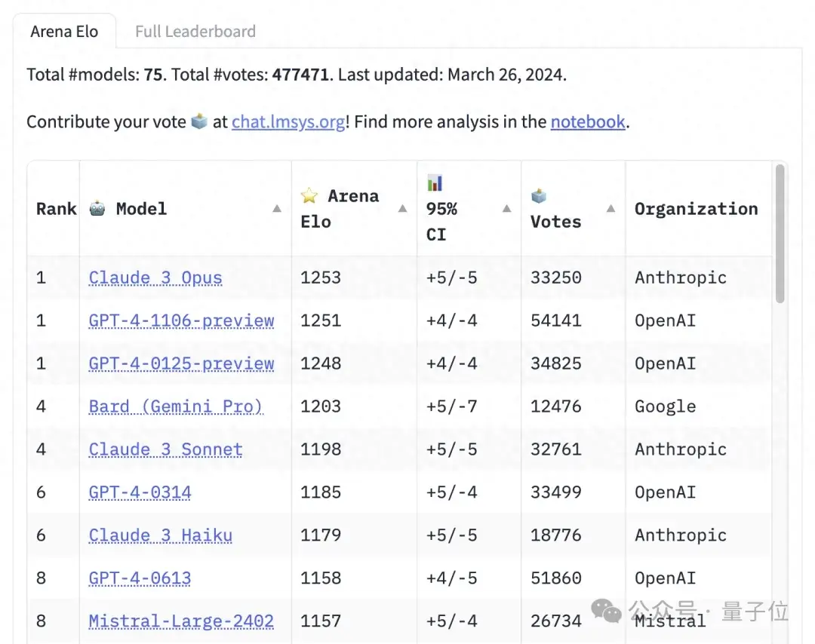This screenshot has height=644, width=815.
Task: Sort table by Arena Elo column arrow
Action: pyautogui.click(x=402, y=209)
